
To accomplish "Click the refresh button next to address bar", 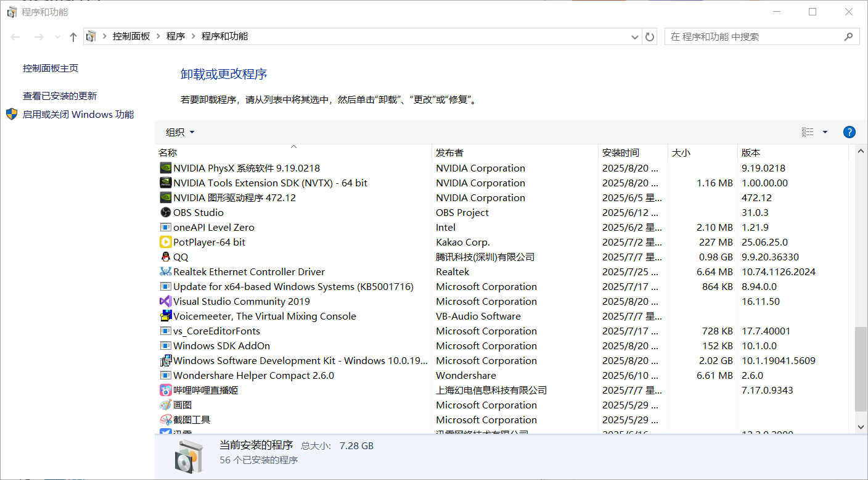I will (650, 37).
